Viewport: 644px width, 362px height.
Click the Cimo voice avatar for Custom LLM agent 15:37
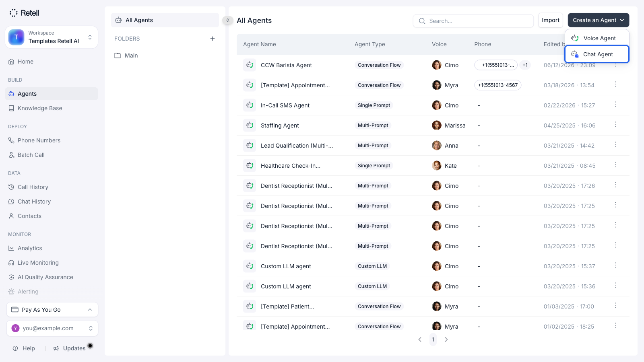(x=437, y=266)
